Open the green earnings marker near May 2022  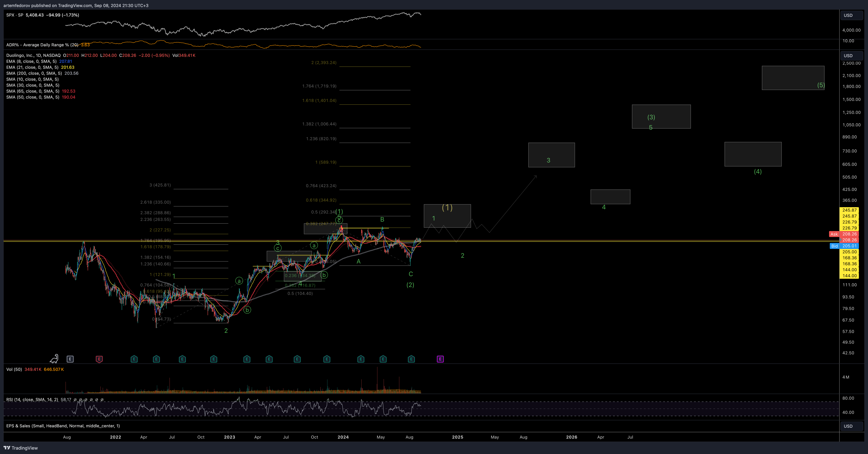coord(156,359)
